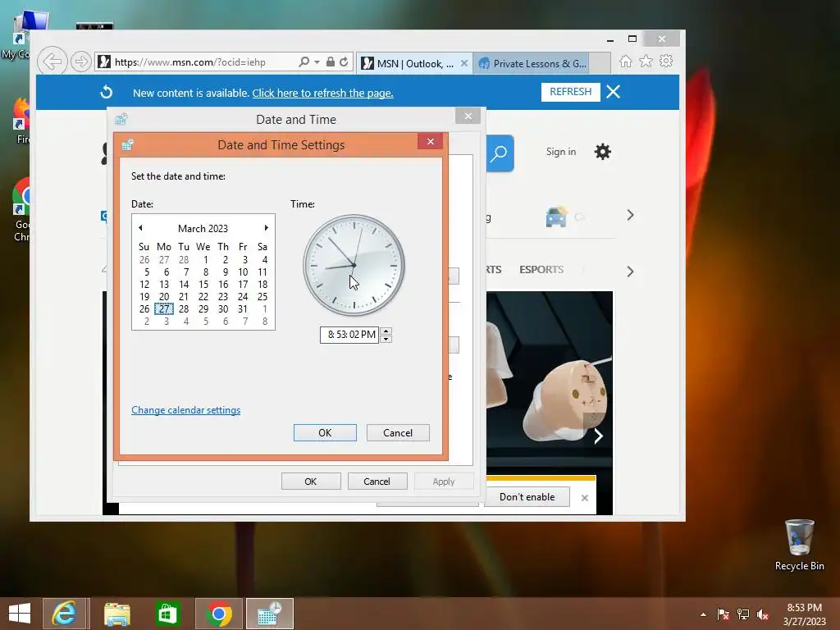Expand MSN category list right chevron
Image resolution: width=840 pixels, height=630 pixels.
[x=631, y=272]
